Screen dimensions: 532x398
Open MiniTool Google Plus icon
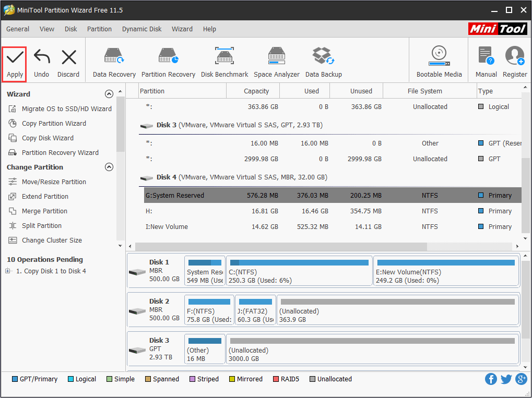pyautogui.click(x=521, y=379)
